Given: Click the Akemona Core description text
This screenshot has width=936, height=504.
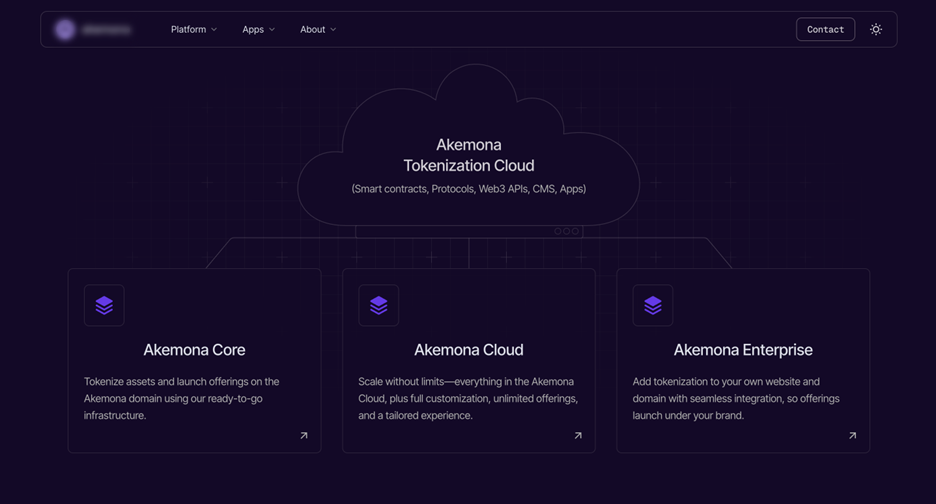Looking at the screenshot, I should tap(182, 398).
